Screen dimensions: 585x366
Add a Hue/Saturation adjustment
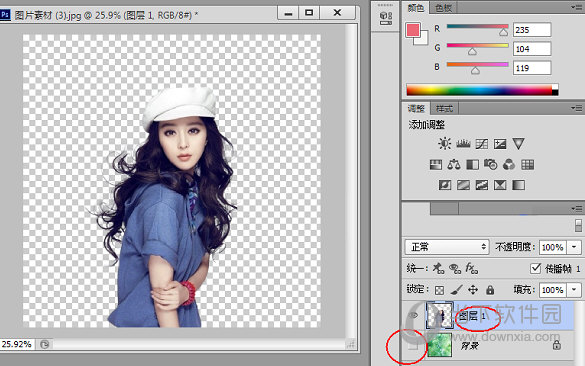coord(436,165)
